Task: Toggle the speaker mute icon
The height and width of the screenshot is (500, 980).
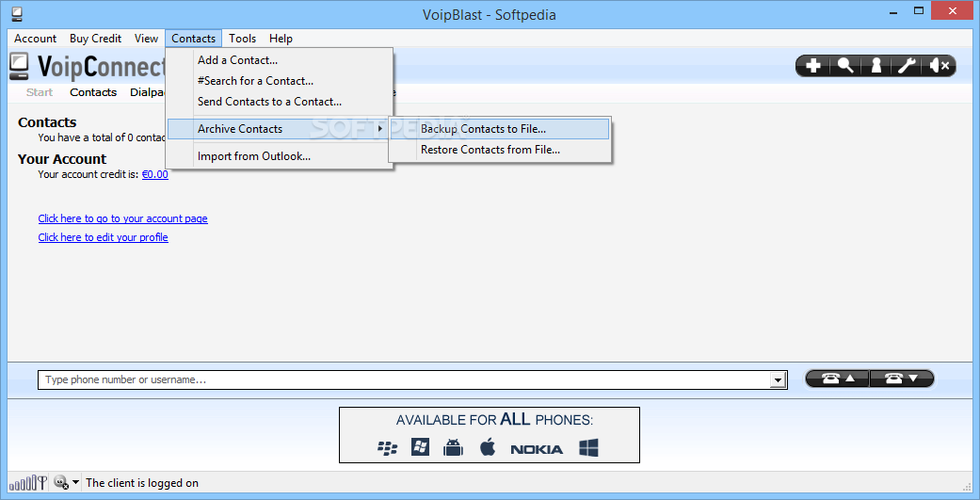Action: (940, 66)
